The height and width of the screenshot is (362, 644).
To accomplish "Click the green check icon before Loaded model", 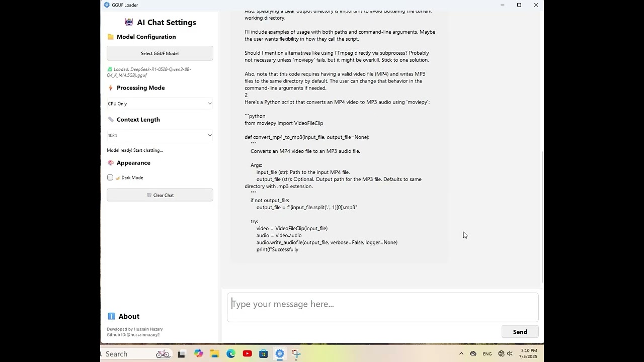I will (x=110, y=69).
